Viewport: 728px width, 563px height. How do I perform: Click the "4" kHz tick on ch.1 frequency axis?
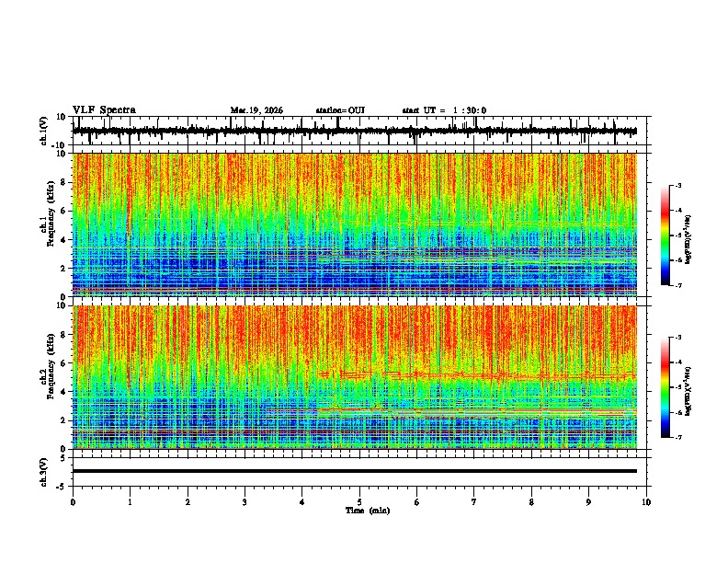coord(64,240)
